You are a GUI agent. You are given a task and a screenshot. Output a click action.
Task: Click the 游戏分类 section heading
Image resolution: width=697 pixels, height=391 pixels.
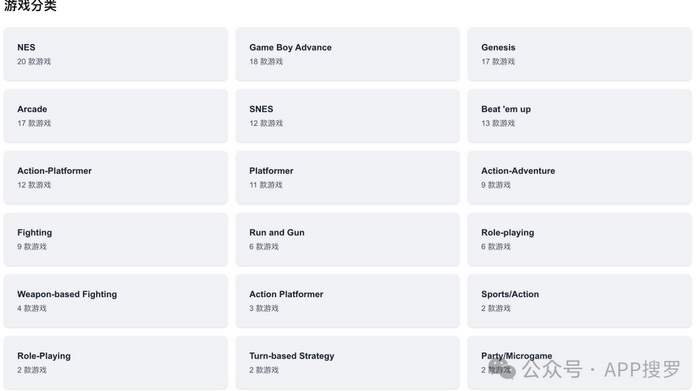[30, 5]
